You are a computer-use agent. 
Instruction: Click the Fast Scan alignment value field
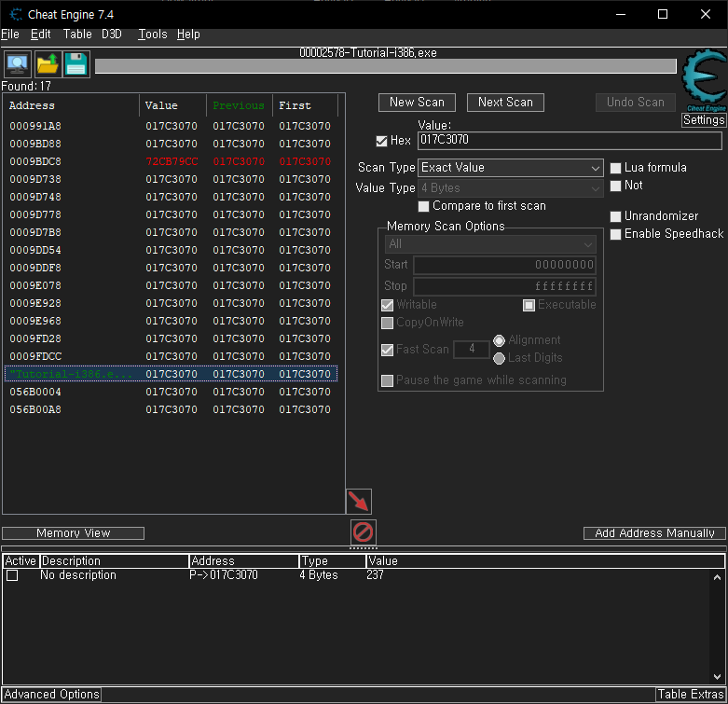click(472, 350)
